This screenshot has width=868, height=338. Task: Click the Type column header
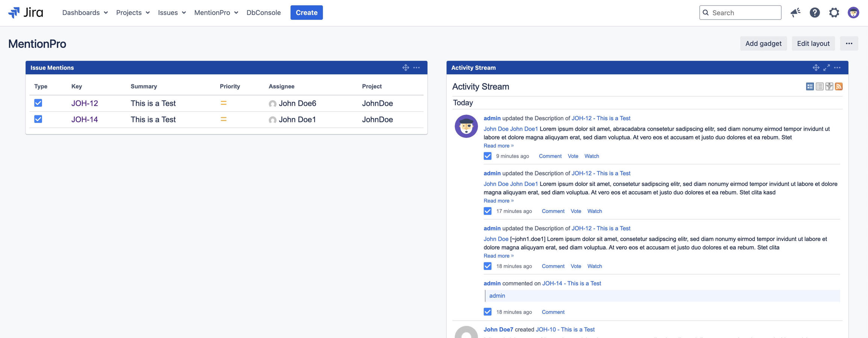(41, 86)
